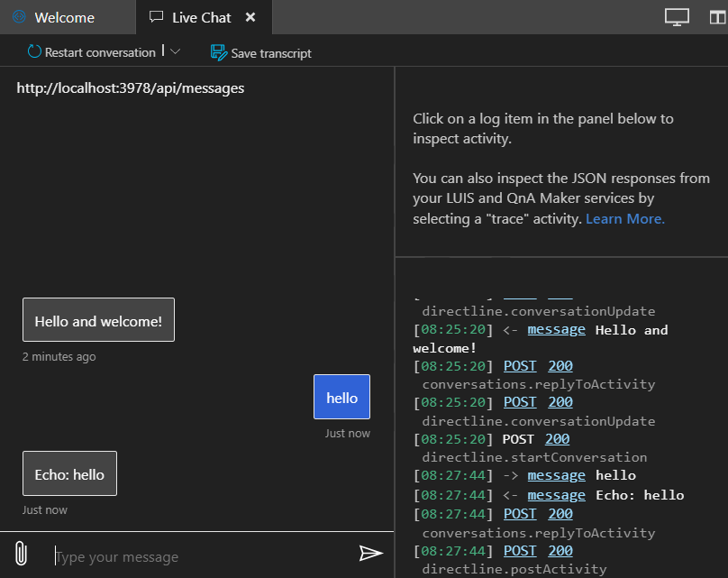
Task: Click the Restart conversation circular arrow icon
Action: pyautogui.click(x=34, y=52)
